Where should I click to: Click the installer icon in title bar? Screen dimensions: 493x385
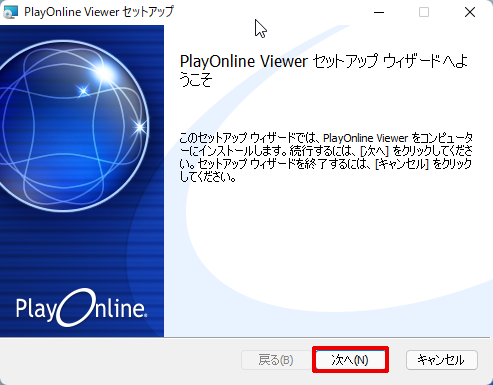(10, 12)
